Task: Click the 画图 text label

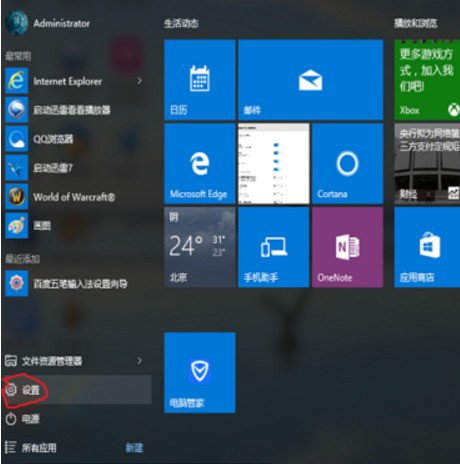Action: click(x=42, y=226)
